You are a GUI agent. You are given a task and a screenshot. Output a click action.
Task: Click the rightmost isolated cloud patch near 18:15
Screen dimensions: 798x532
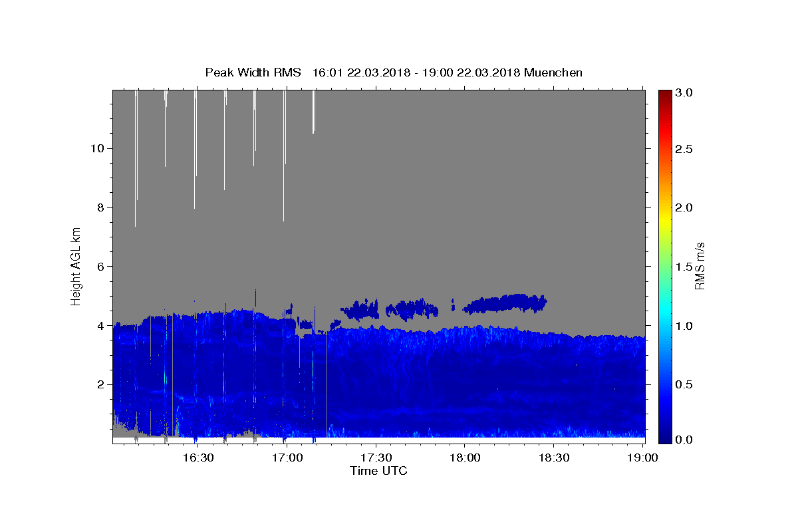[x=505, y=303]
